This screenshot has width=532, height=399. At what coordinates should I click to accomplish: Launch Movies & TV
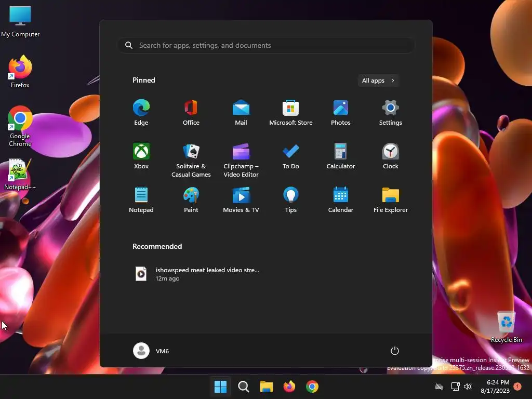pyautogui.click(x=241, y=200)
